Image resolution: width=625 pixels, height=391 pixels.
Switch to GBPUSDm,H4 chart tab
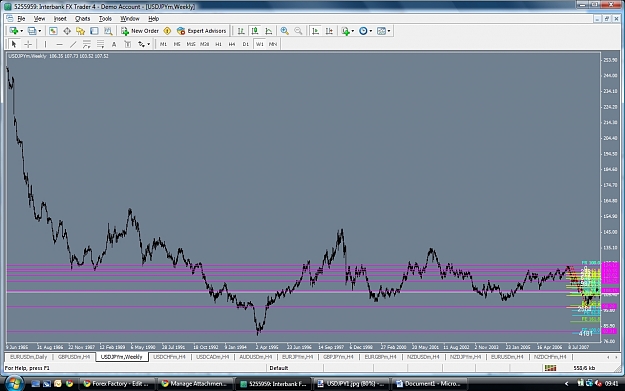coord(74,357)
